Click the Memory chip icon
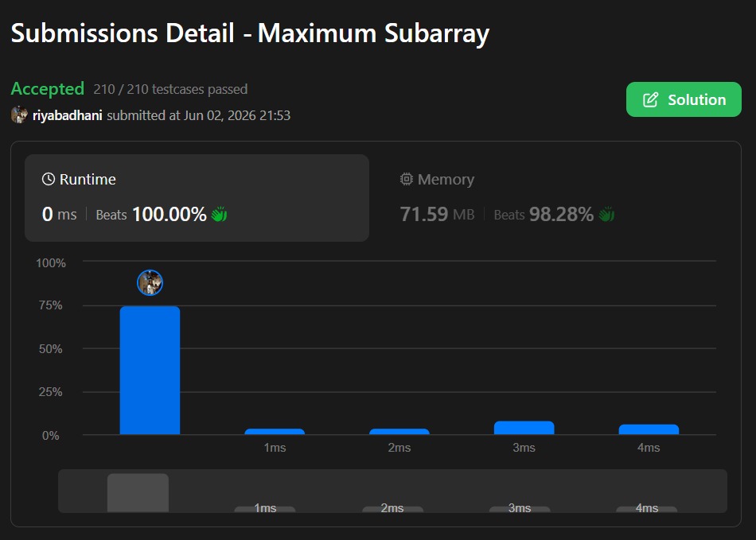Image resolution: width=756 pixels, height=540 pixels. pyautogui.click(x=407, y=179)
